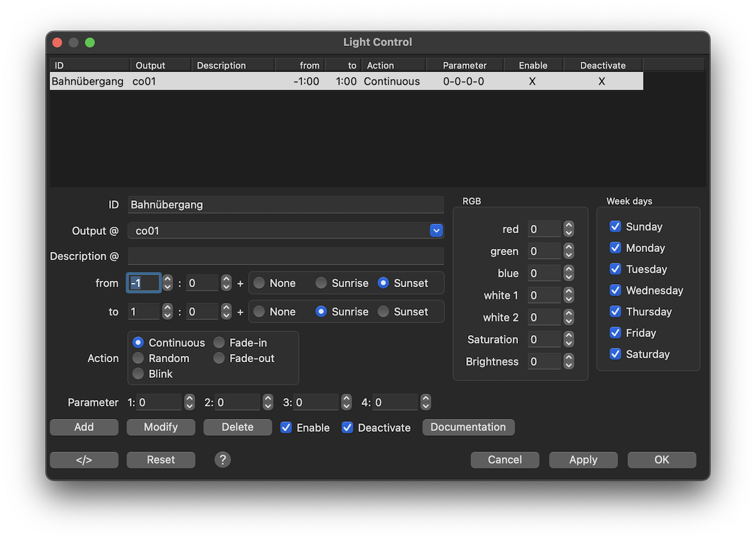Click the question mark help icon

(222, 460)
